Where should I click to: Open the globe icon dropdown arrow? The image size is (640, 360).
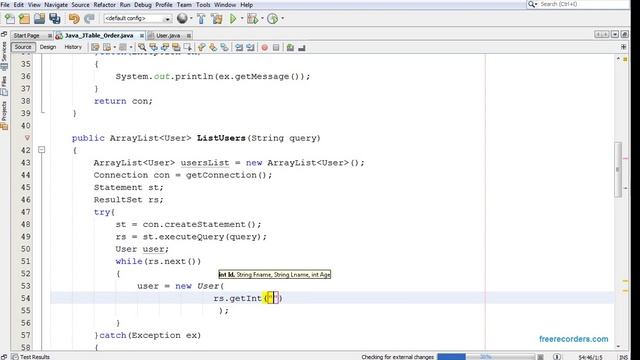coord(191,18)
